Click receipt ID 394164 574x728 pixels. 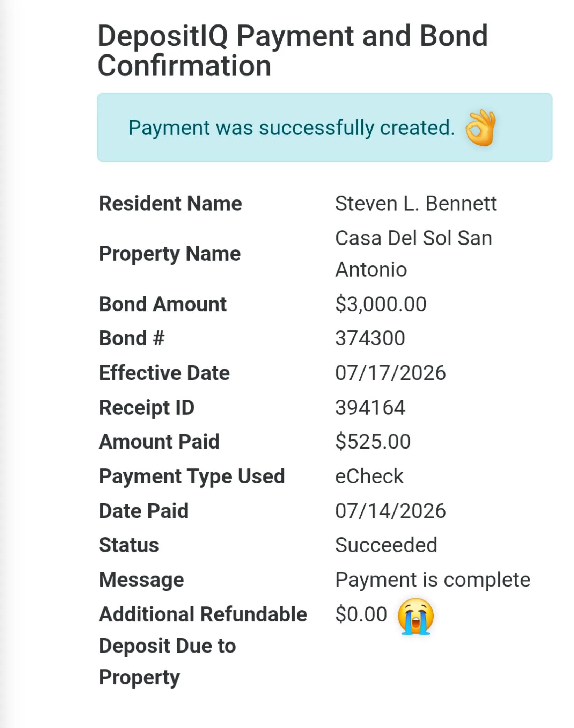[370, 407]
